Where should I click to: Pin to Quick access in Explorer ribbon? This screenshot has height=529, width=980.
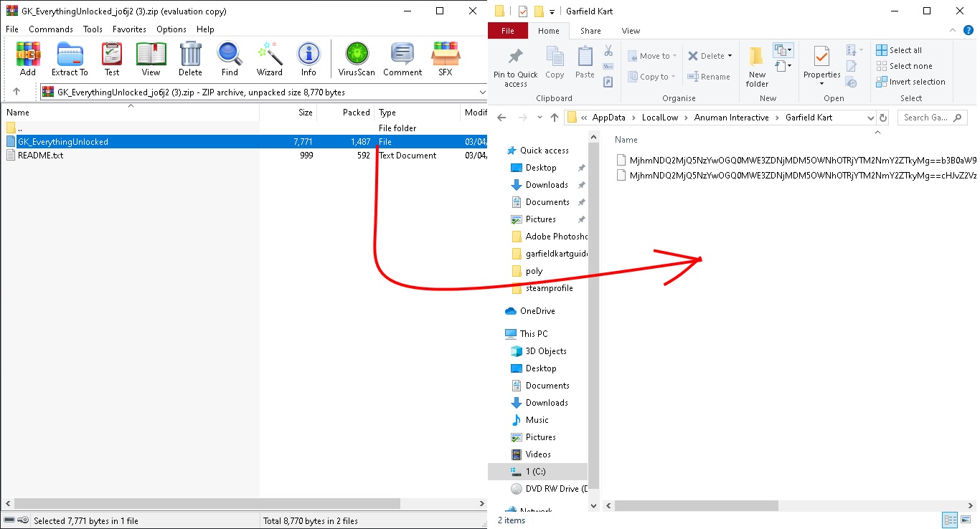click(x=515, y=68)
